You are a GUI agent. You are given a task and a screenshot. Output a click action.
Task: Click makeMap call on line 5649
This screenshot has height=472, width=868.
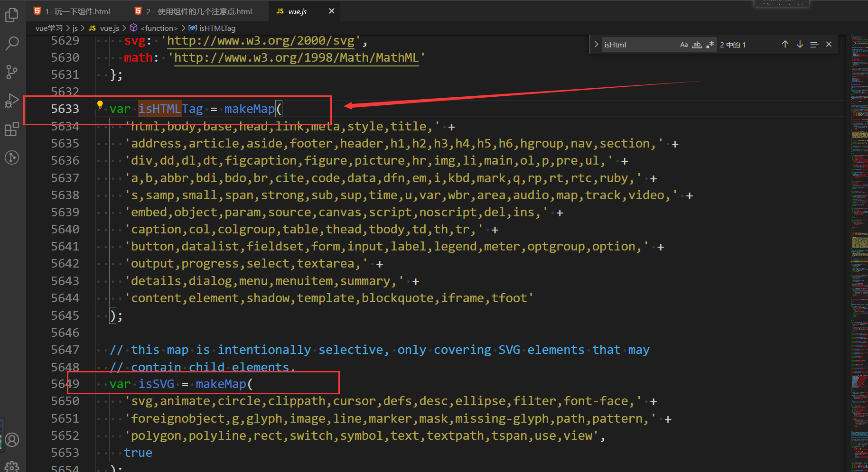[x=221, y=384]
